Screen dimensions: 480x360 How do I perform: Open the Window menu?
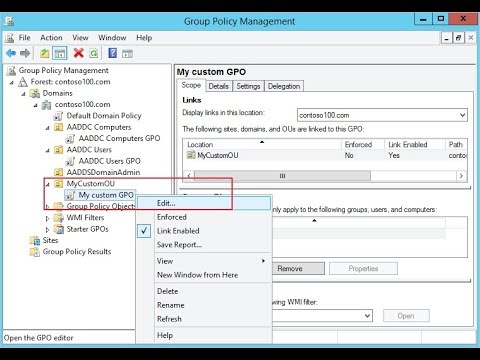(112, 38)
